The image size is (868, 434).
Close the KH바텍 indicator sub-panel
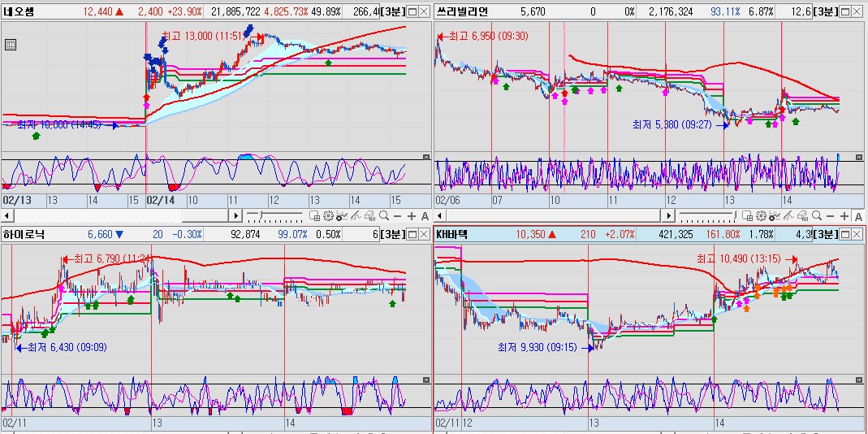(x=860, y=380)
